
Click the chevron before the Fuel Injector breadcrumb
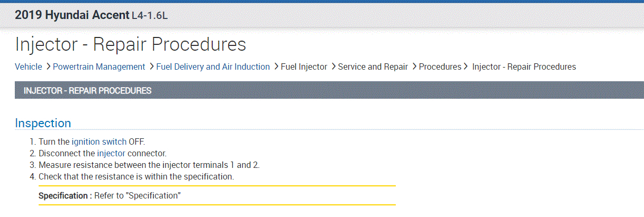click(276, 67)
